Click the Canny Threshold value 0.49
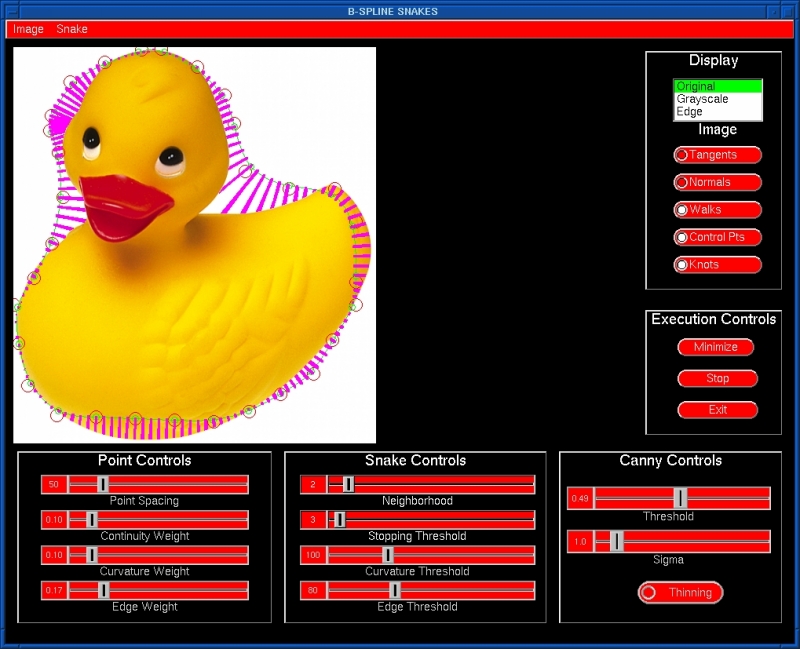Viewport: 800px width, 649px height. pos(580,498)
